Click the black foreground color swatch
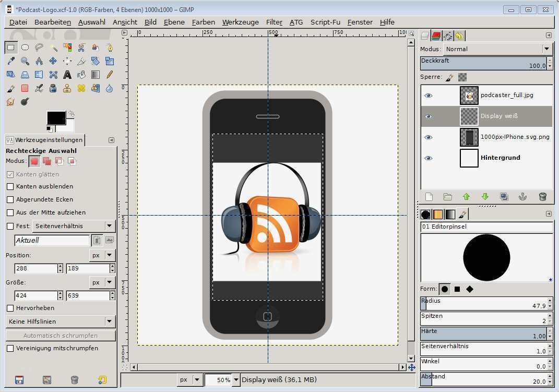559x392 pixels. coord(56,117)
